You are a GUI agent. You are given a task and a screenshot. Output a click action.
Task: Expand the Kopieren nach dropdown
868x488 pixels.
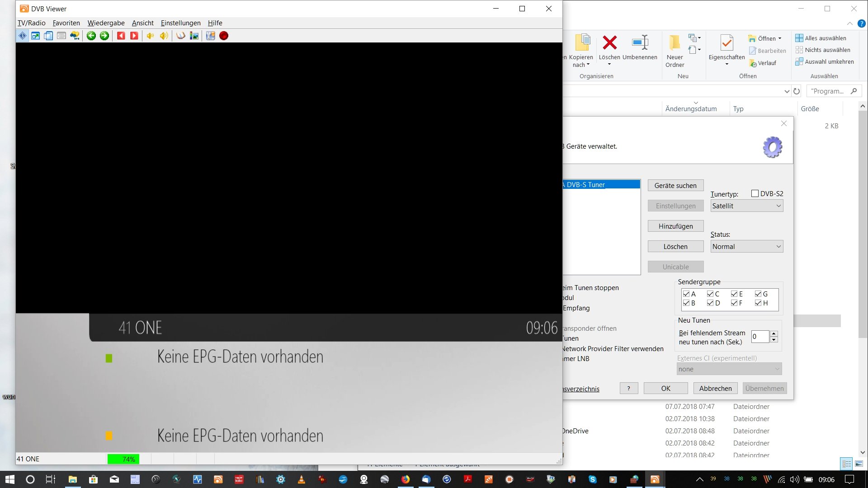(588, 65)
